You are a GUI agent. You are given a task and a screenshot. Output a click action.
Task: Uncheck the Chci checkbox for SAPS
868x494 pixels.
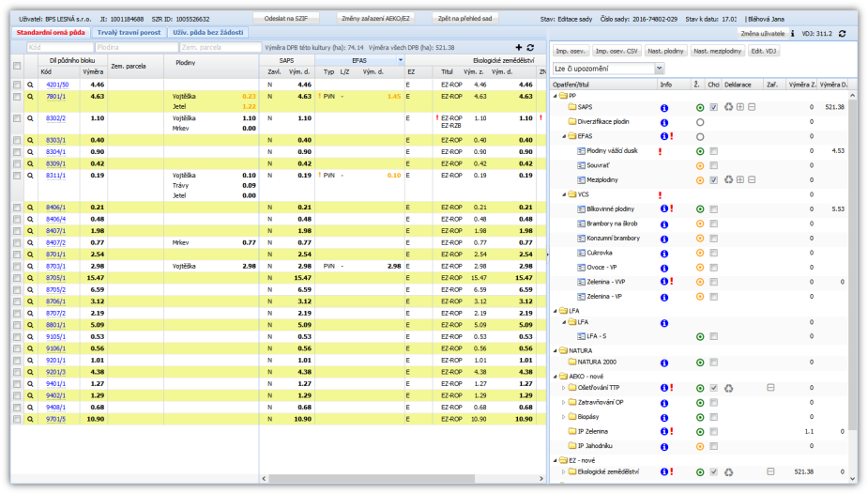tap(714, 107)
